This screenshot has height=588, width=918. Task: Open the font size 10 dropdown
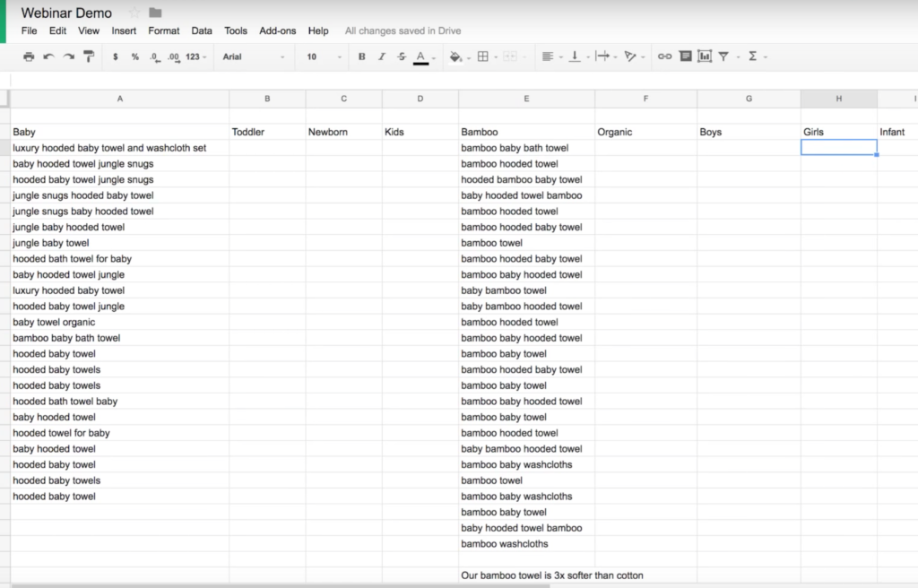click(x=325, y=56)
